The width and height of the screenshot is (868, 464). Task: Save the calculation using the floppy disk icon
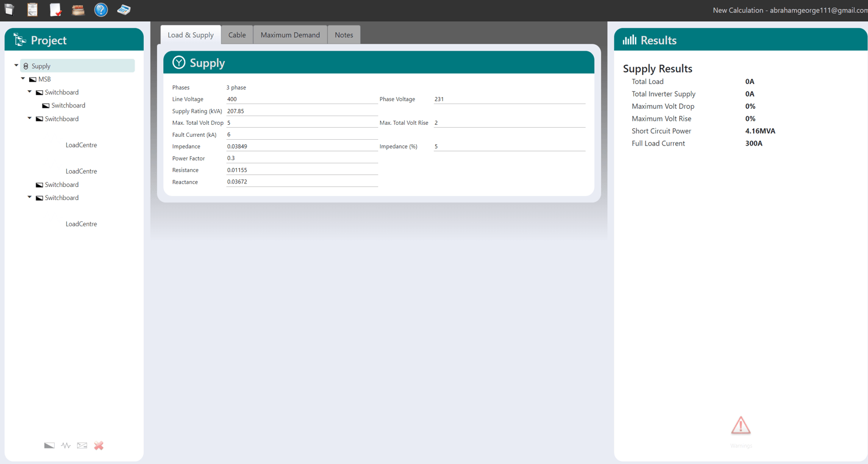click(9, 9)
